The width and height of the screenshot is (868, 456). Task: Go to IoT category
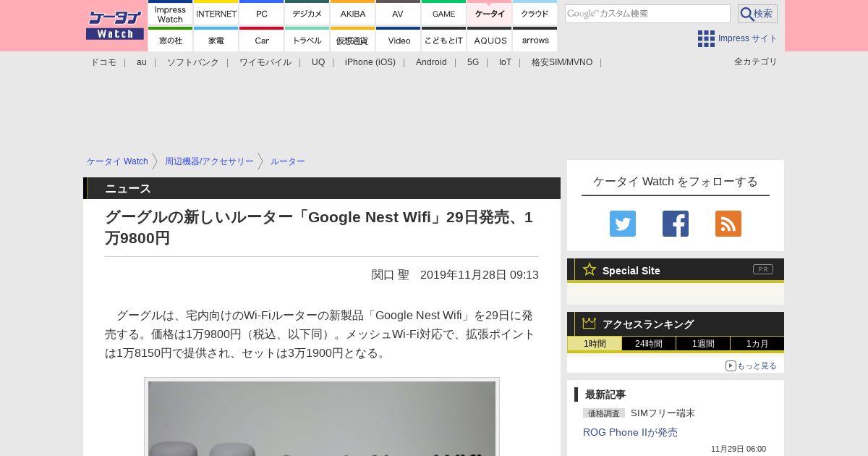(505, 62)
